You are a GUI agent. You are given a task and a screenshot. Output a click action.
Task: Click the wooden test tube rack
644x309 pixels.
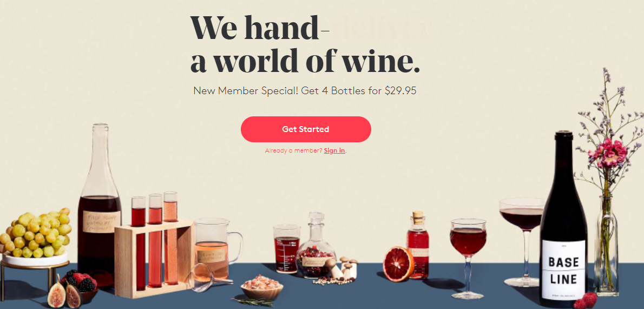[154, 258]
